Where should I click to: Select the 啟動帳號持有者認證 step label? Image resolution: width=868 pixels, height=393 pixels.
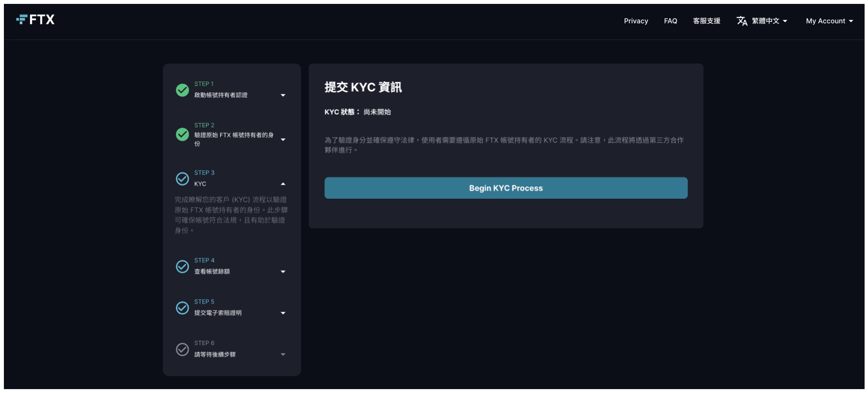pyautogui.click(x=221, y=95)
